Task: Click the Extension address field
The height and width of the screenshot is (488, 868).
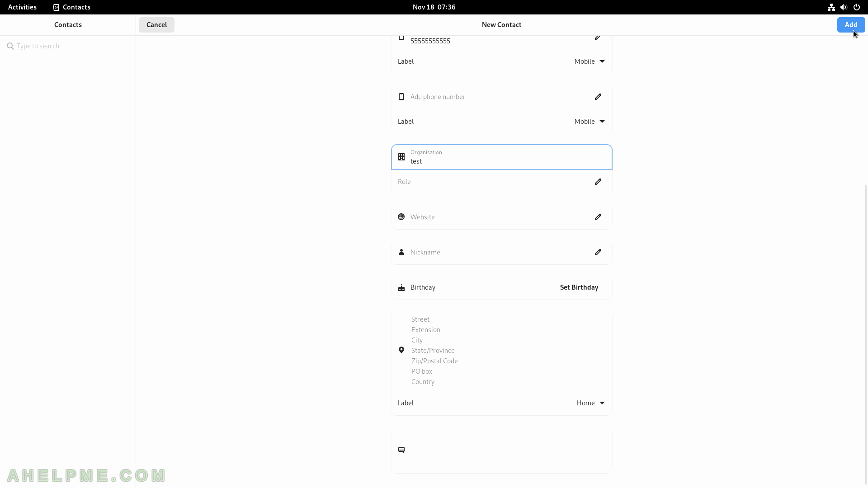Action: pos(509,330)
